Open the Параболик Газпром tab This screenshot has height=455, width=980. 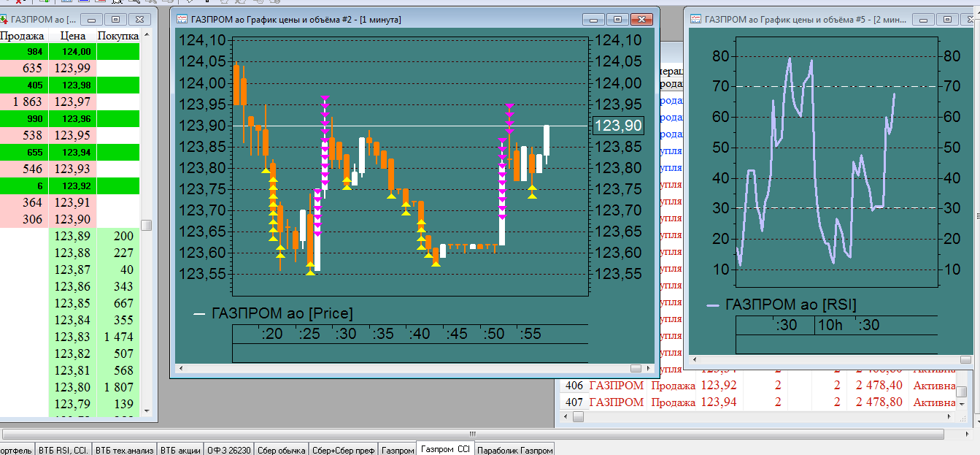click(515, 450)
